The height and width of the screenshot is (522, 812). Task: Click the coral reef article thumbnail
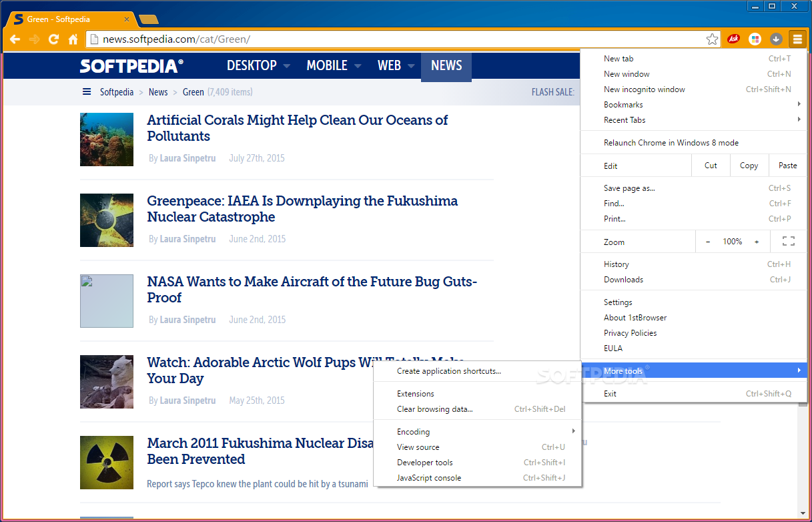click(107, 140)
